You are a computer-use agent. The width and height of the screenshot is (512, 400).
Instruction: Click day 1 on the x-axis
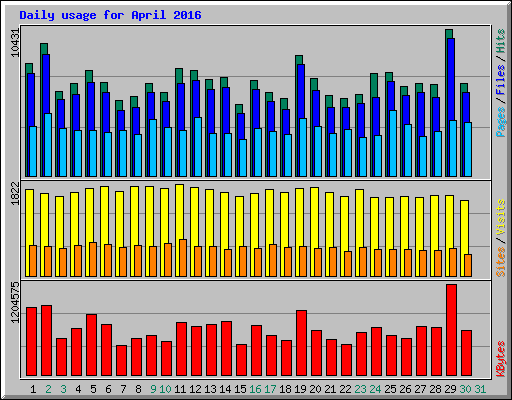pos(33,389)
